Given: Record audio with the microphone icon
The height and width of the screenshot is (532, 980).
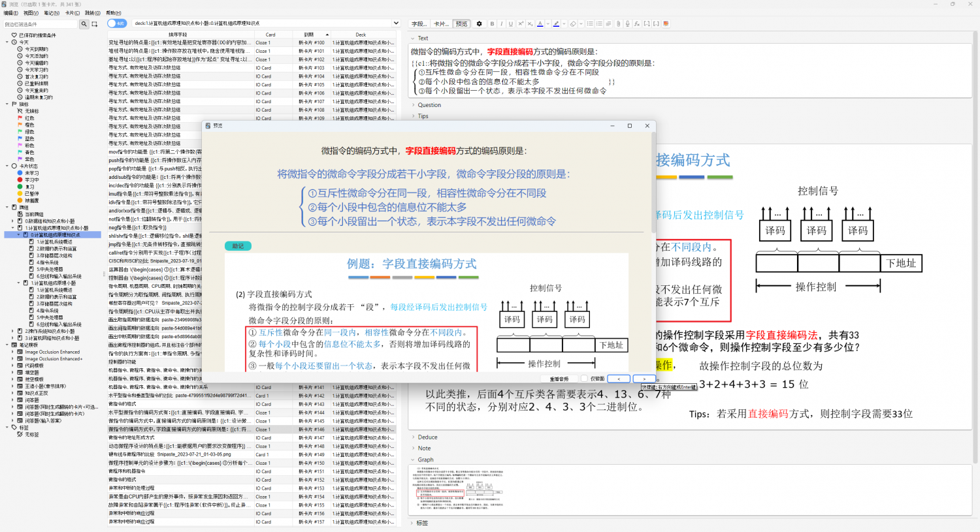Looking at the screenshot, I should point(627,23).
